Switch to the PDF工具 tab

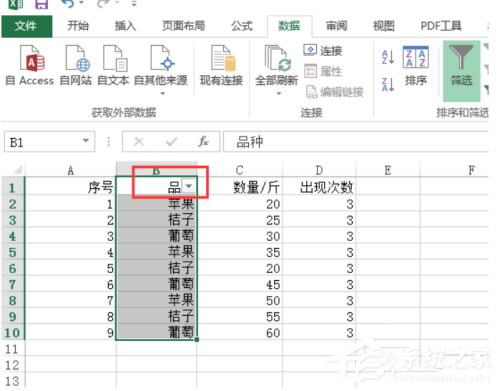click(441, 26)
